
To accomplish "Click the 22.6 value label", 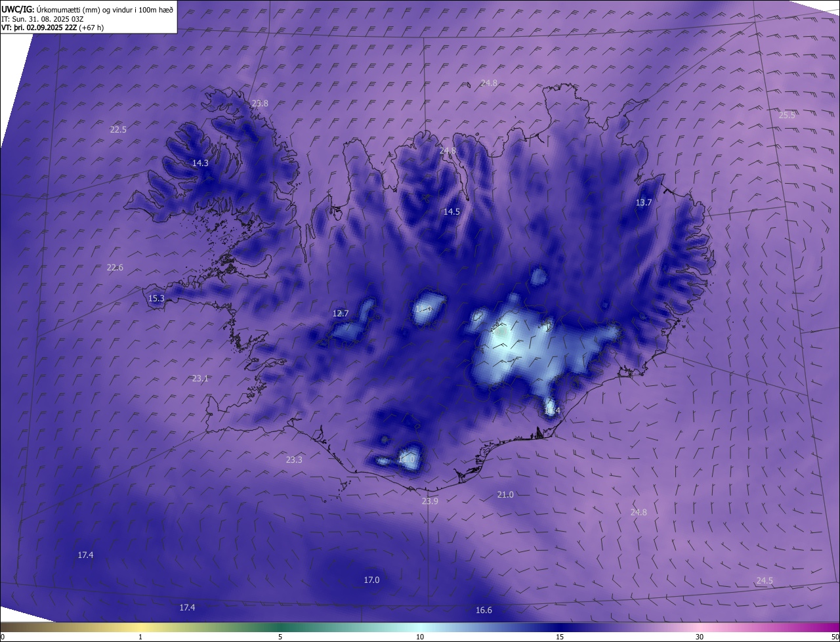I will [x=115, y=268].
